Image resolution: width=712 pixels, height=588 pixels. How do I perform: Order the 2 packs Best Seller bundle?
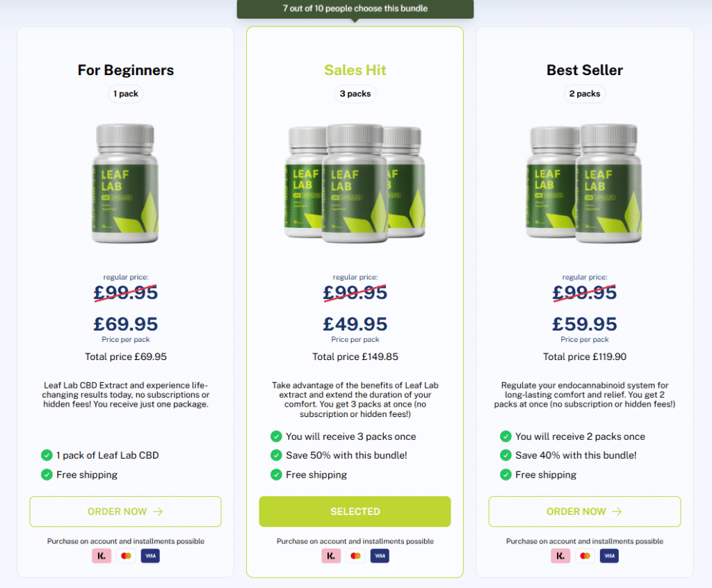click(x=585, y=512)
